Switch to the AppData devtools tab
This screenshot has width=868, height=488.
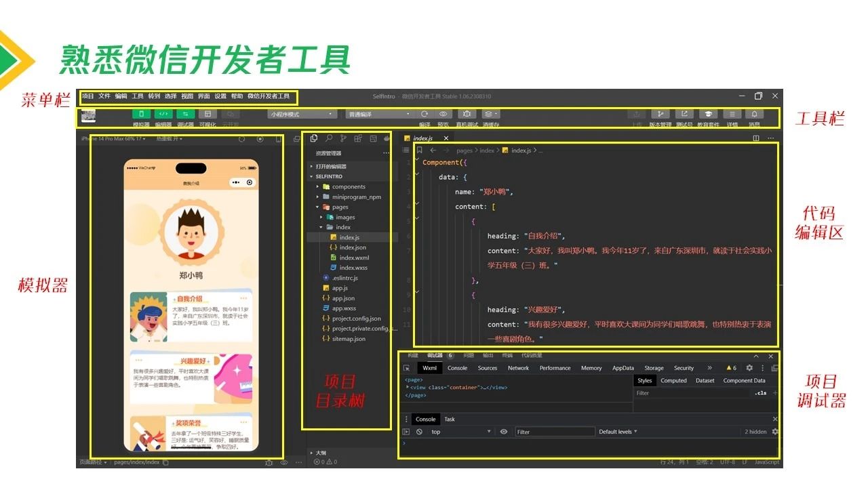pyautogui.click(x=623, y=368)
